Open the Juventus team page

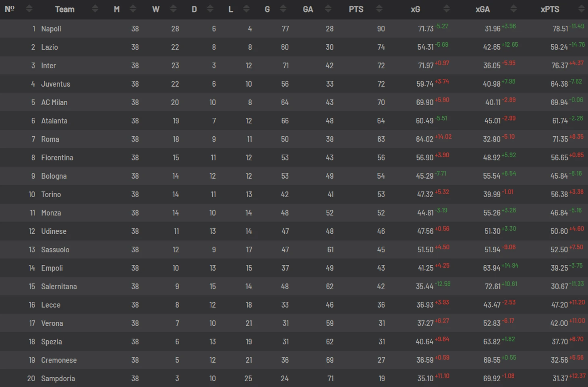tap(56, 84)
